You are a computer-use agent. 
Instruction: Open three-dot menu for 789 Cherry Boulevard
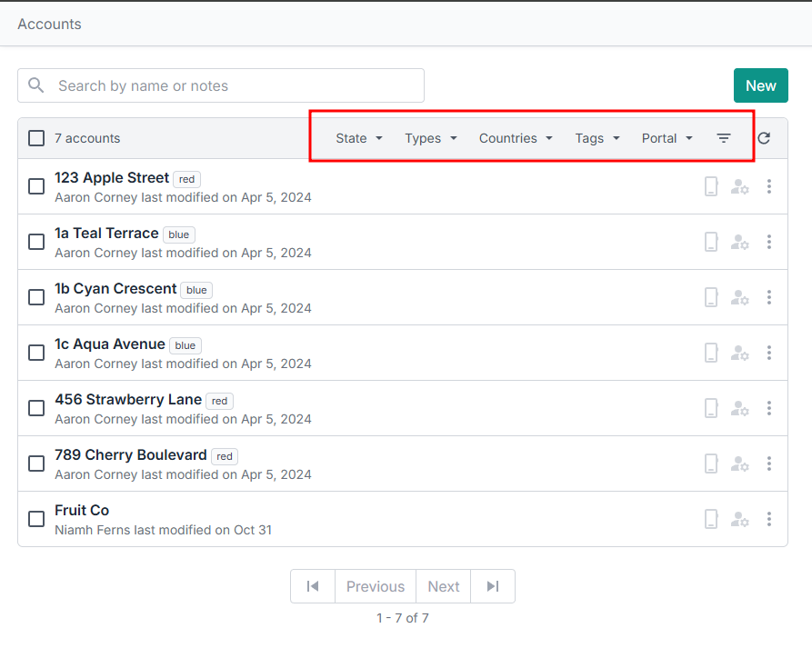[x=769, y=464]
